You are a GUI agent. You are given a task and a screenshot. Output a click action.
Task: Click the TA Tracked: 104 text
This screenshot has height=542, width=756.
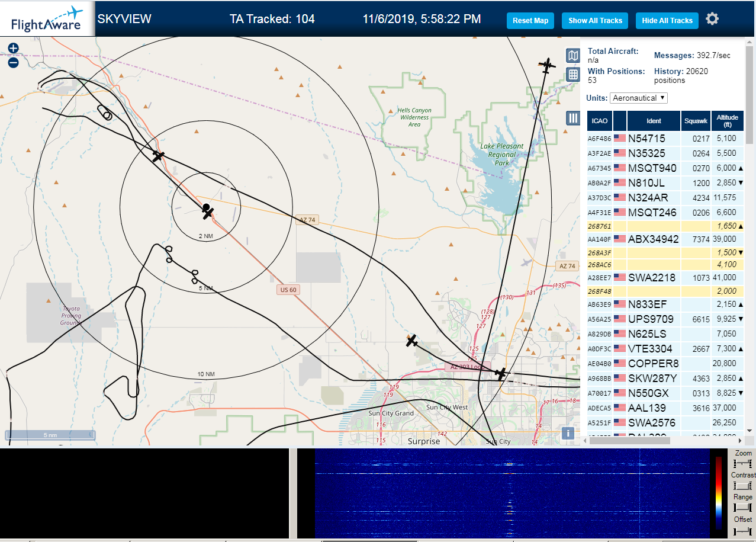272,19
